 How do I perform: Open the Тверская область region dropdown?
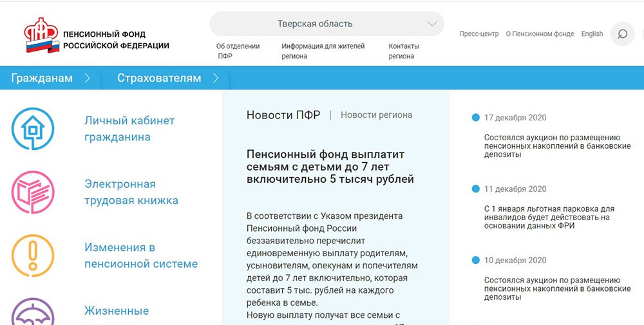point(327,24)
